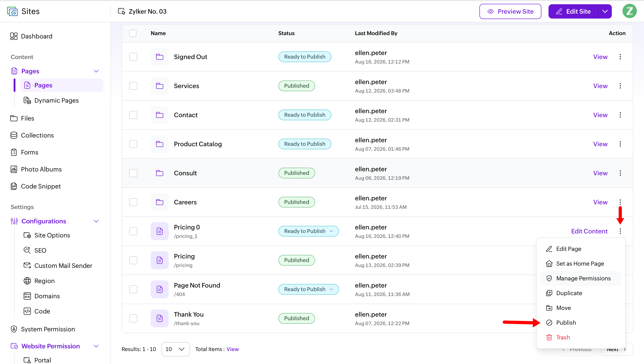Collapse the Website Permission section
644x364 pixels.
coord(96,346)
